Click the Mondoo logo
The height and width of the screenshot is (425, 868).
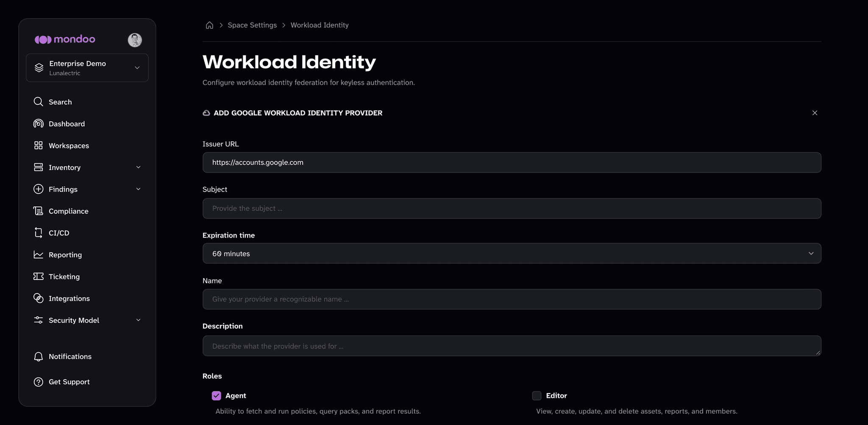tap(65, 39)
